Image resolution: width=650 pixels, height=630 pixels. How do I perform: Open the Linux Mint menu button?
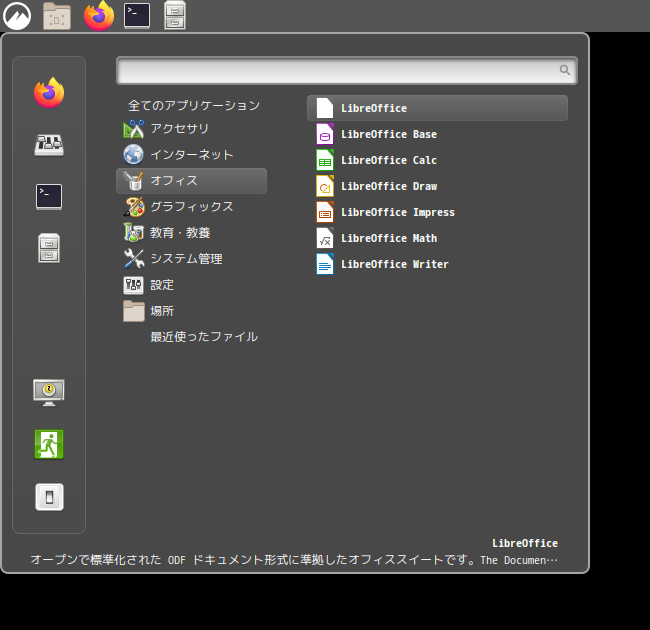pos(17,16)
